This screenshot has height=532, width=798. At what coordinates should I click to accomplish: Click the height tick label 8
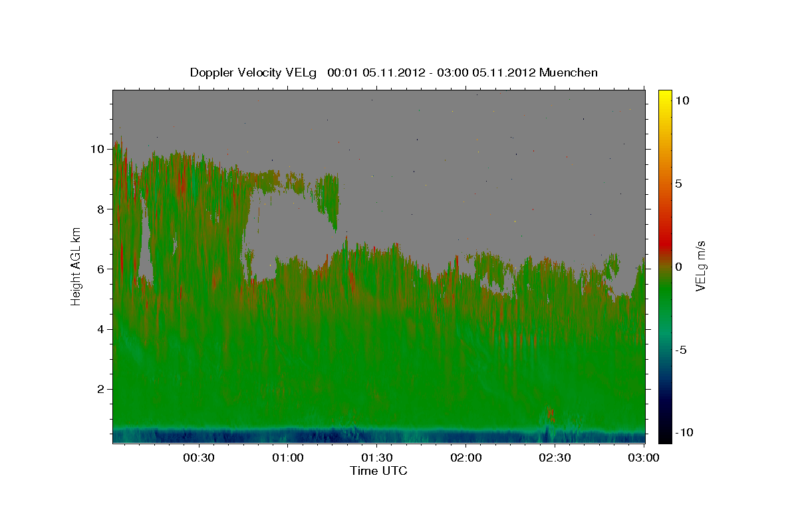pyautogui.click(x=100, y=209)
